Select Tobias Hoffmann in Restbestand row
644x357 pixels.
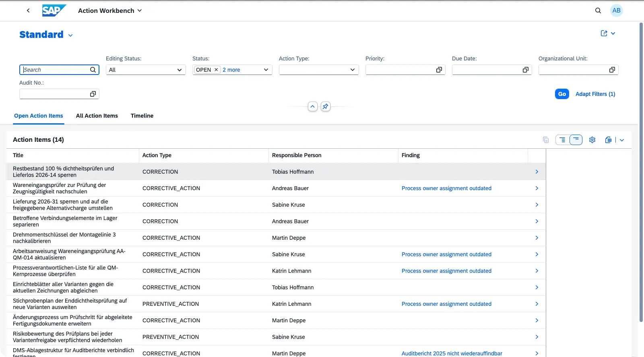pos(293,172)
